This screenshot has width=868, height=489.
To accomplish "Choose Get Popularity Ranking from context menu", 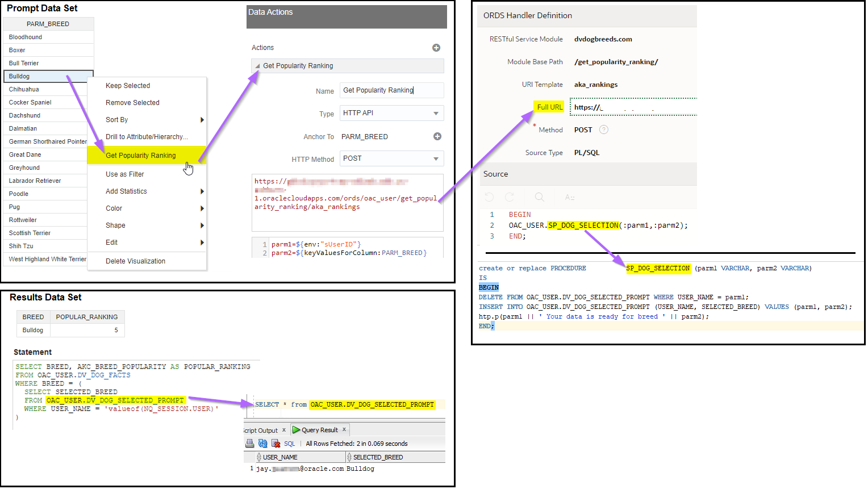I will click(x=141, y=156).
